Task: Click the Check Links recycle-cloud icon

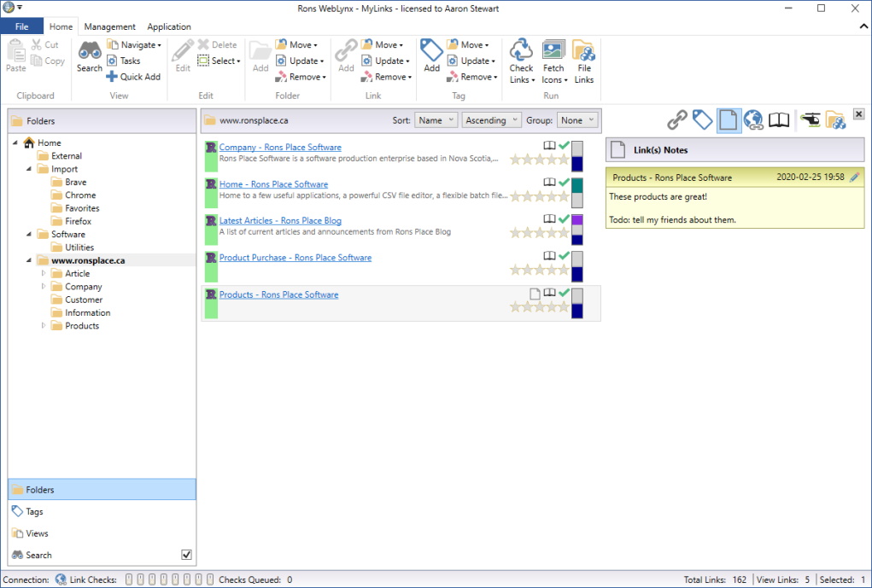Action: coord(521,50)
